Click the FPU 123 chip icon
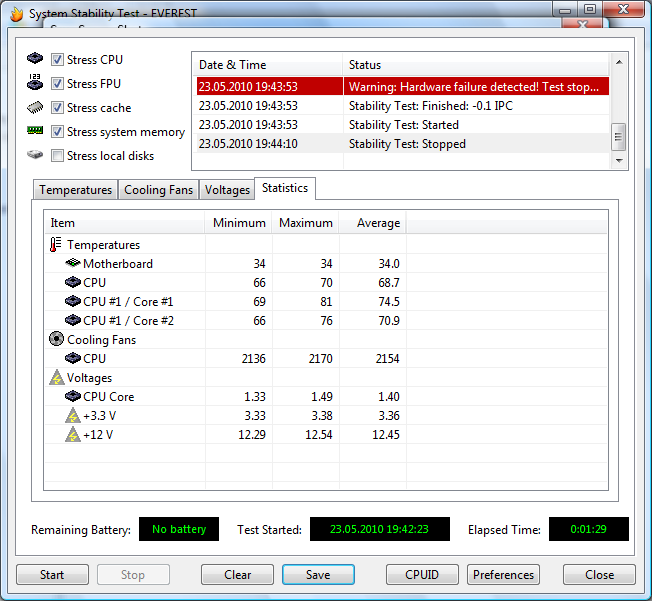The width and height of the screenshot is (652, 601). (x=35, y=82)
